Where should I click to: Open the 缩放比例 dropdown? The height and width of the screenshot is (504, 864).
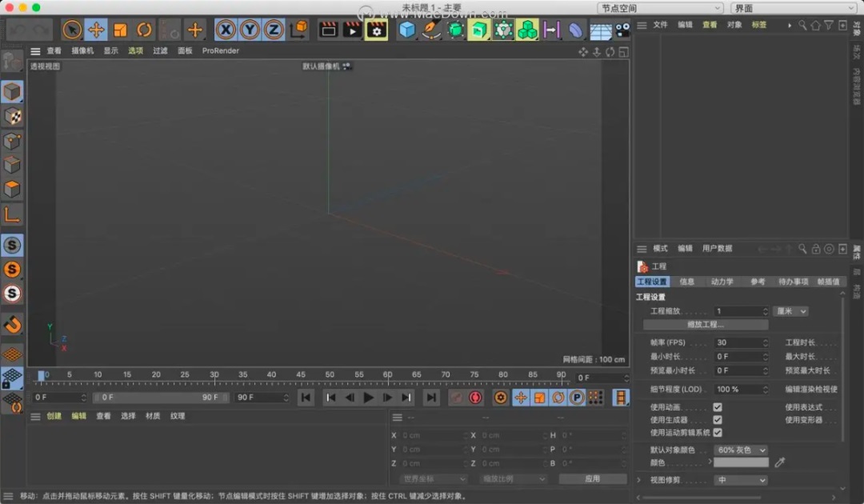514,478
